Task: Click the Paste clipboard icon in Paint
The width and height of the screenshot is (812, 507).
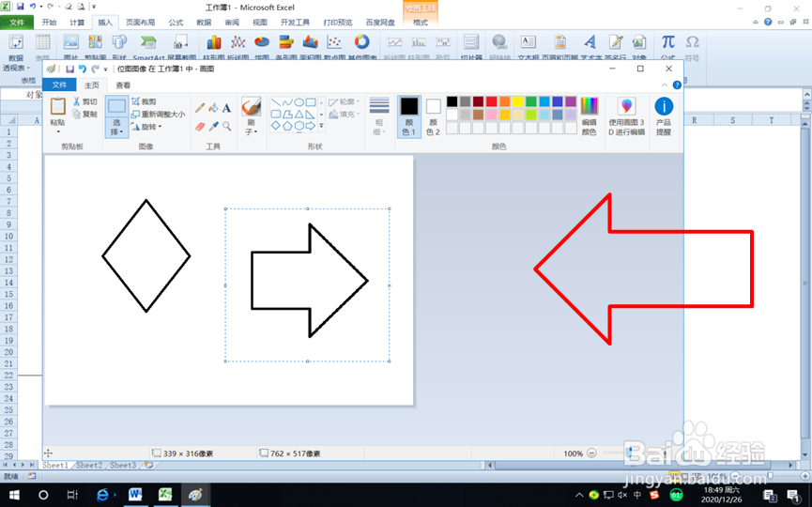Action: click(x=57, y=106)
